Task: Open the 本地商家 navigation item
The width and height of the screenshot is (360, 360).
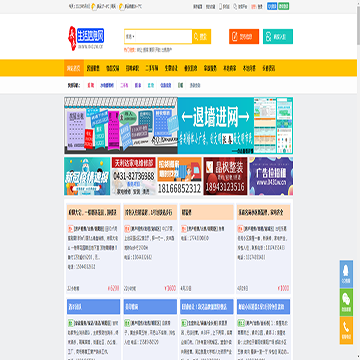Action: tap(229, 68)
